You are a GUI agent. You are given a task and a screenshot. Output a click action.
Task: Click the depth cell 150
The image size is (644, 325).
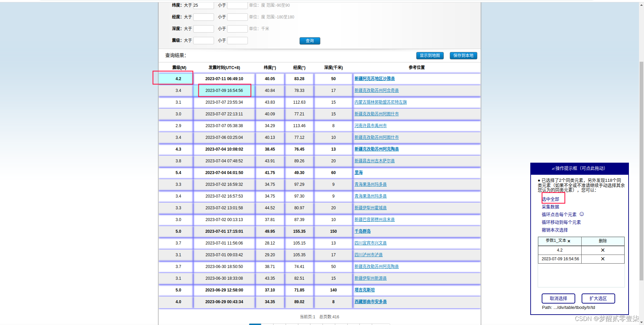[333, 231]
